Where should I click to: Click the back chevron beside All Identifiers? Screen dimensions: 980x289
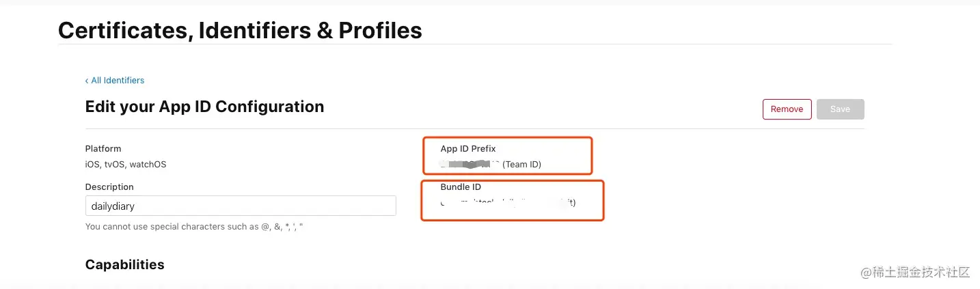coord(87,81)
